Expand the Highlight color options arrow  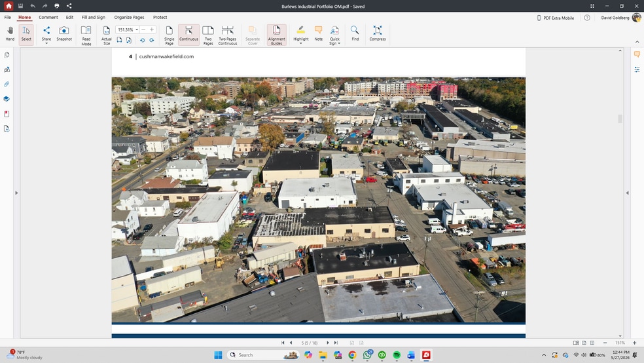[x=300, y=43]
